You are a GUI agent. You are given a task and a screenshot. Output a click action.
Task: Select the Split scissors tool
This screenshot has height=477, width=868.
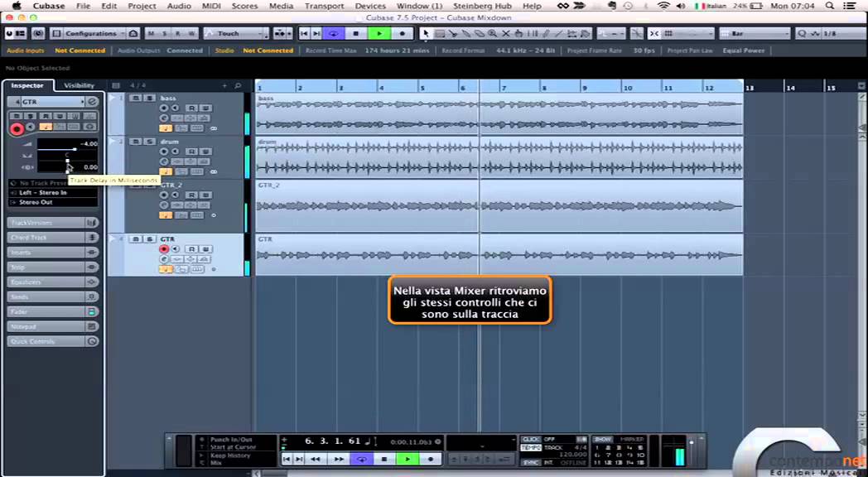pyautogui.click(x=453, y=34)
